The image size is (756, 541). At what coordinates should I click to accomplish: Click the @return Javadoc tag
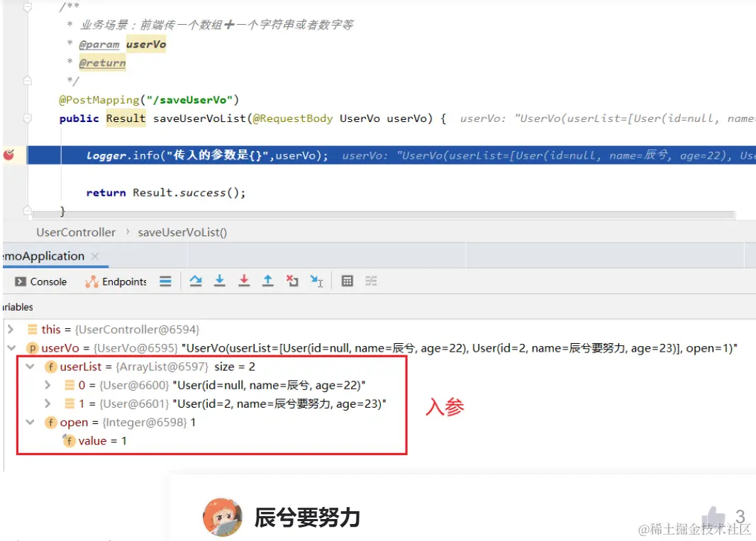(102, 62)
